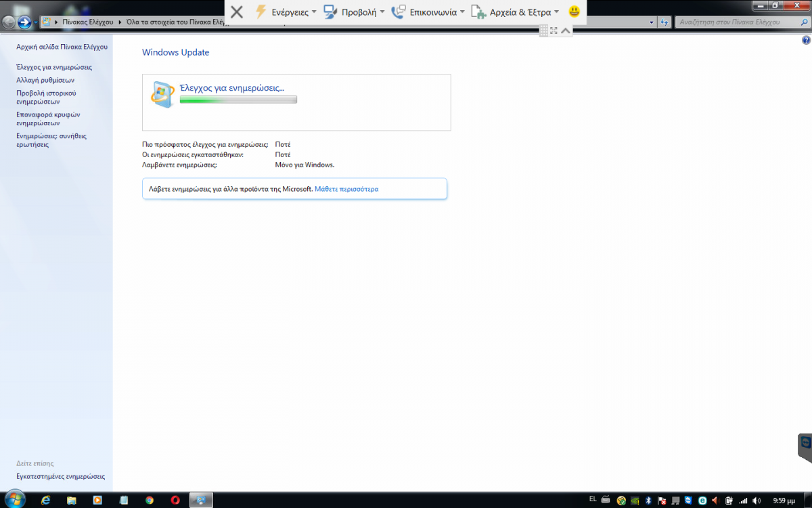812x508 pixels.
Task: Click the Πίνακας Ελέγχου breadcrumb
Action: [x=89, y=22]
